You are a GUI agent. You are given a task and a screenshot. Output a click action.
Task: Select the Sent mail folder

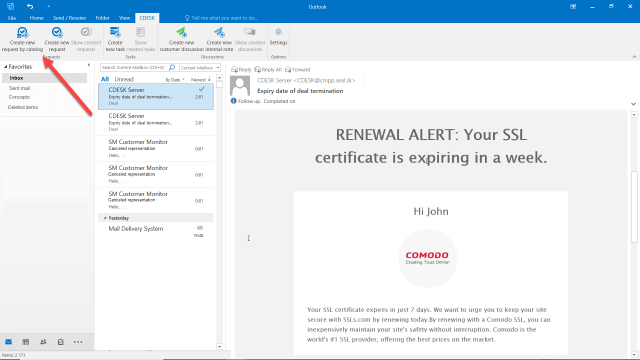20,88
